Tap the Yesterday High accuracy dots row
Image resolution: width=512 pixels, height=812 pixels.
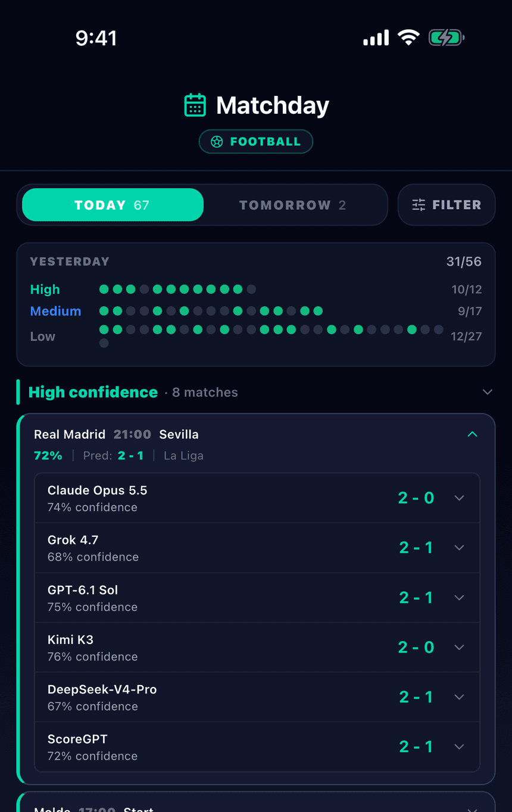pyautogui.click(x=177, y=290)
